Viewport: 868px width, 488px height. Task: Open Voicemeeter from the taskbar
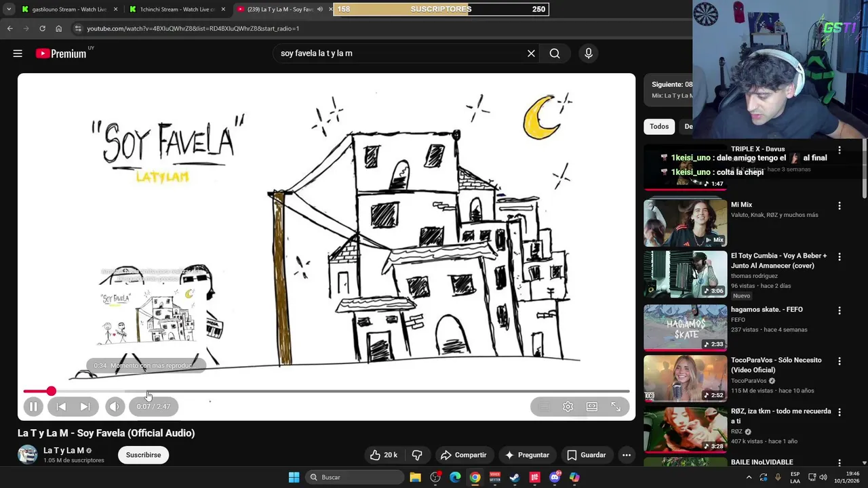click(x=495, y=477)
